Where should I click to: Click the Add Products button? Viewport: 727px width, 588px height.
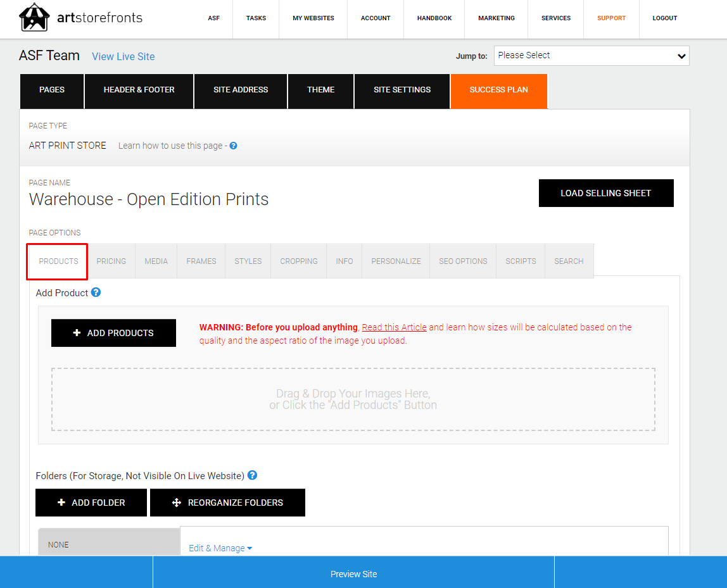113,333
